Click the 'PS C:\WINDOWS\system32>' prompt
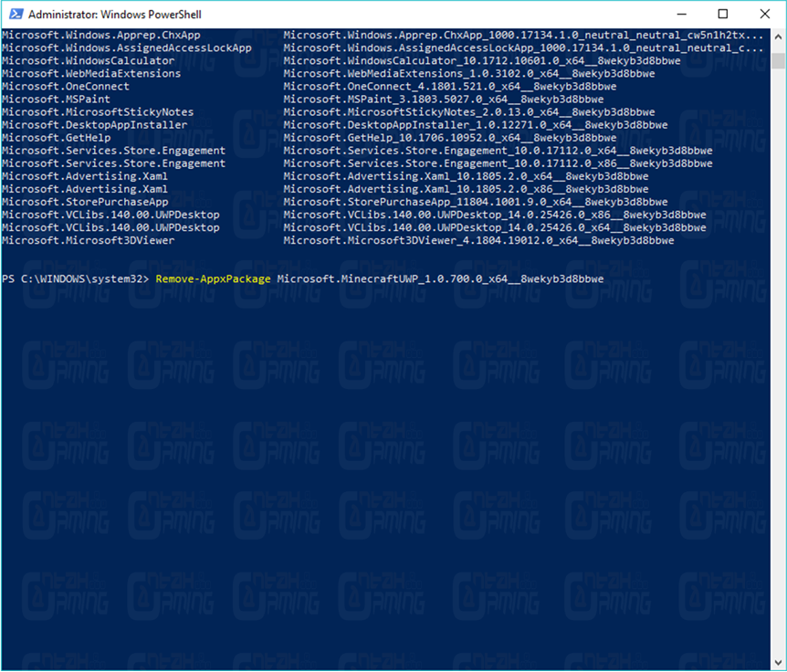 [x=75, y=279]
